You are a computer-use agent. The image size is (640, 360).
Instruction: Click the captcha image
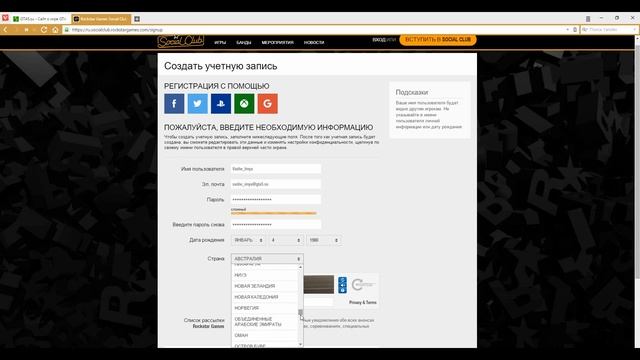(x=319, y=284)
